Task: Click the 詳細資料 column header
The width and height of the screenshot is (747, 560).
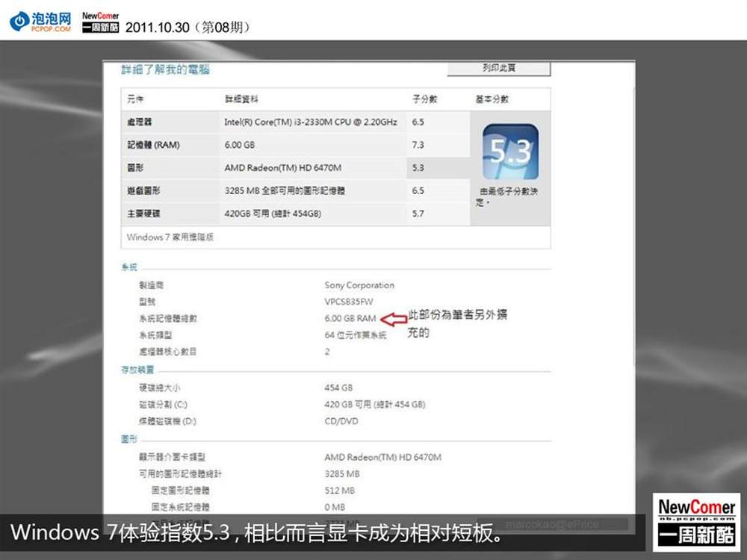Action: [x=241, y=99]
